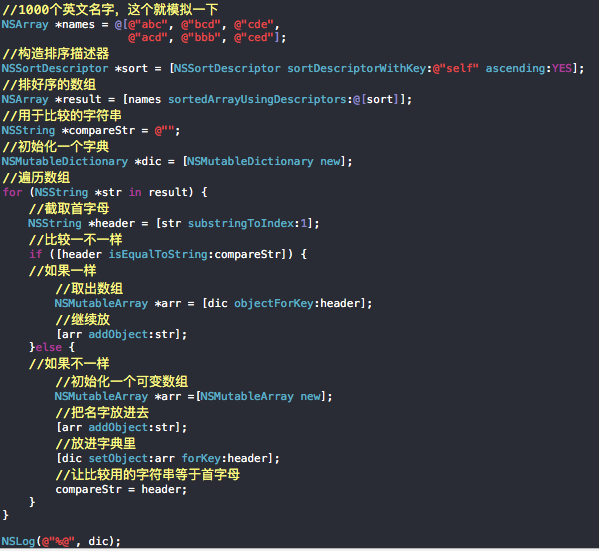Click the else keyword

coord(49,347)
